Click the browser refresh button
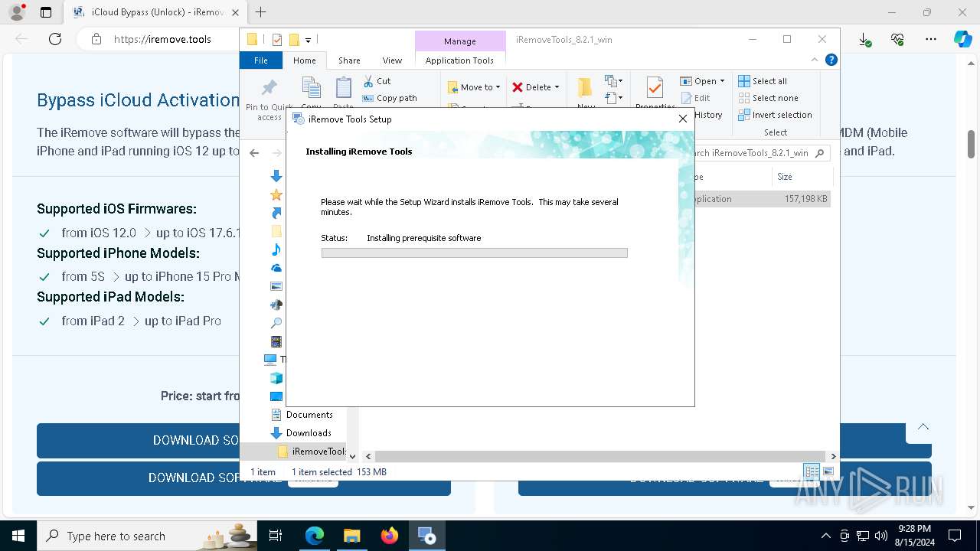Image resolution: width=980 pixels, height=551 pixels. point(55,39)
